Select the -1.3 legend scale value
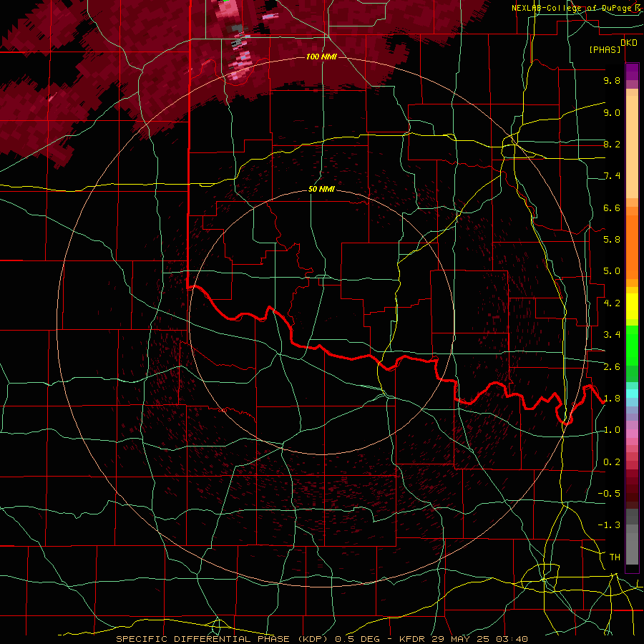The height and width of the screenshot is (644, 644). pos(609,525)
